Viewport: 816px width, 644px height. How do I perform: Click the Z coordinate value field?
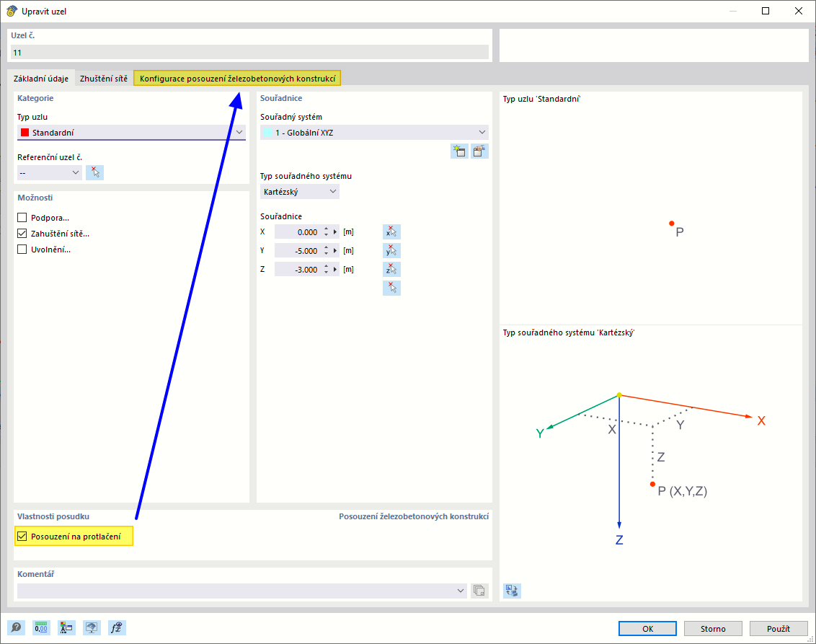coord(298,269)
